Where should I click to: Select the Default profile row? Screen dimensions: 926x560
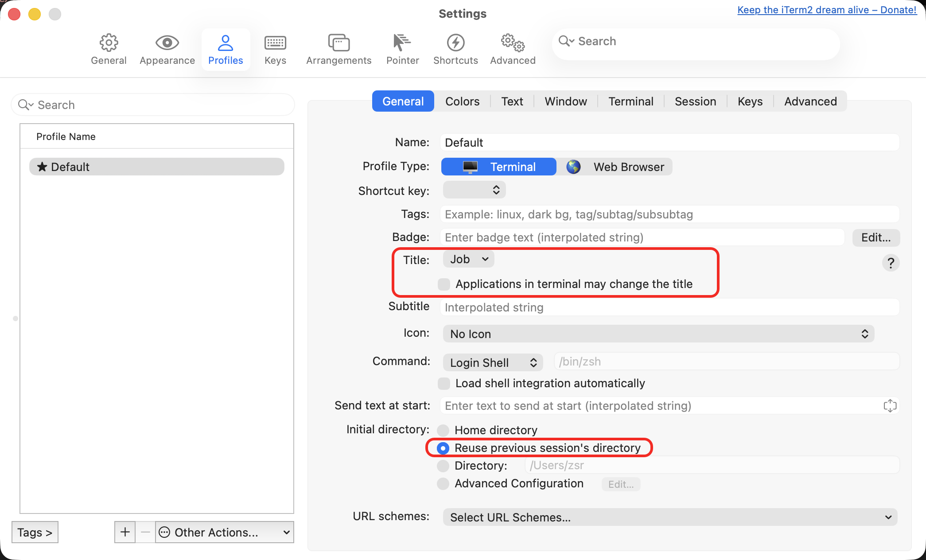coord(157,167)
